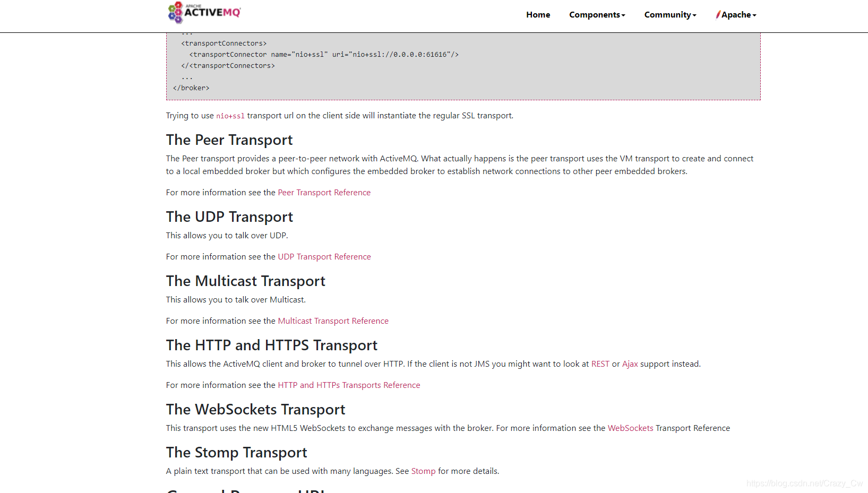
Task: Follow the Ajax link
Action: point(630,364)
